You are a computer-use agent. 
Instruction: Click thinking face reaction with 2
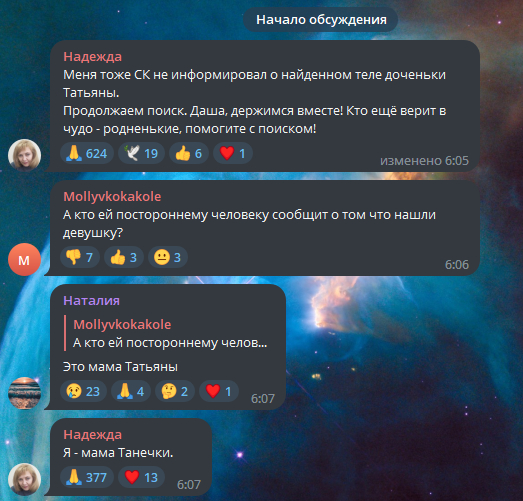(175, 391)
